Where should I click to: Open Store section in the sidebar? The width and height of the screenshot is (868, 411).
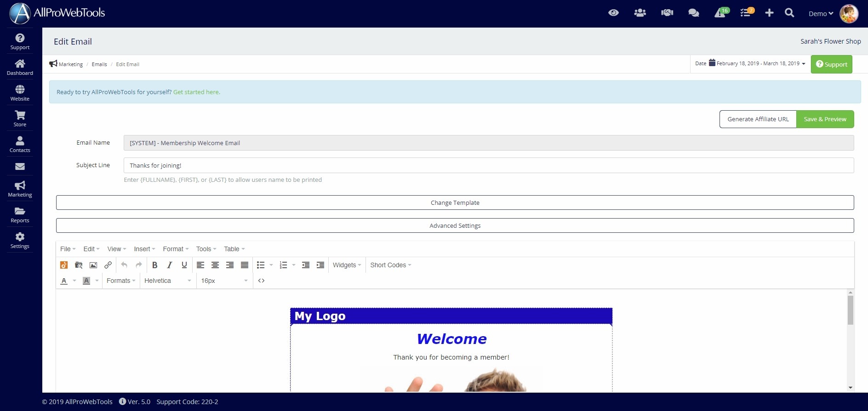pos(20,118)
